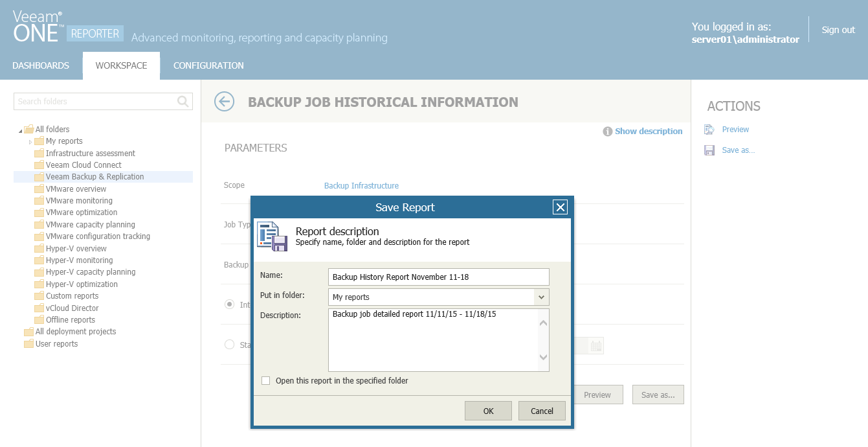Image resolution: width=868 pixels, height=447 pixels.
Task: Click the Save as floppy disk icon
Action: 709,150
